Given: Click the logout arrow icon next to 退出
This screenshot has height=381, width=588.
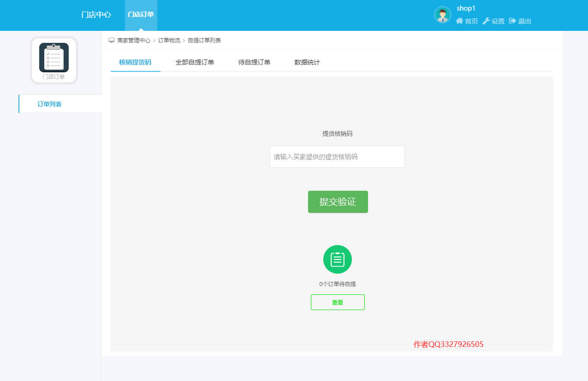Looking at the screenshot, I should tap(512, 21).
